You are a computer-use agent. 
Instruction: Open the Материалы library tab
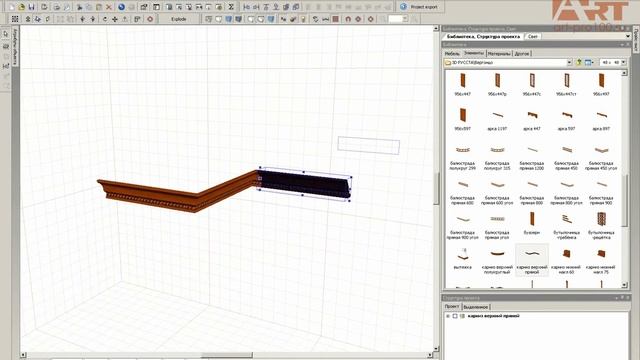(x=499, y=53)
